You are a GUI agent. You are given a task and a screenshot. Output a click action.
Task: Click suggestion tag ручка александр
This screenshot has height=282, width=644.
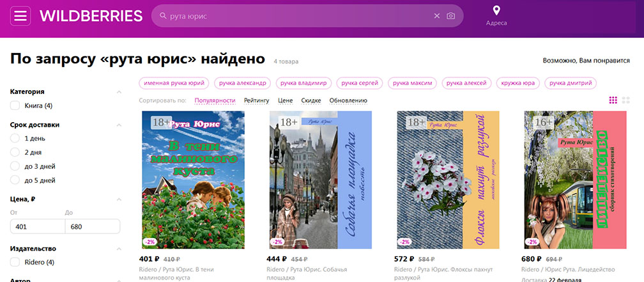click(x=243, y=83)
